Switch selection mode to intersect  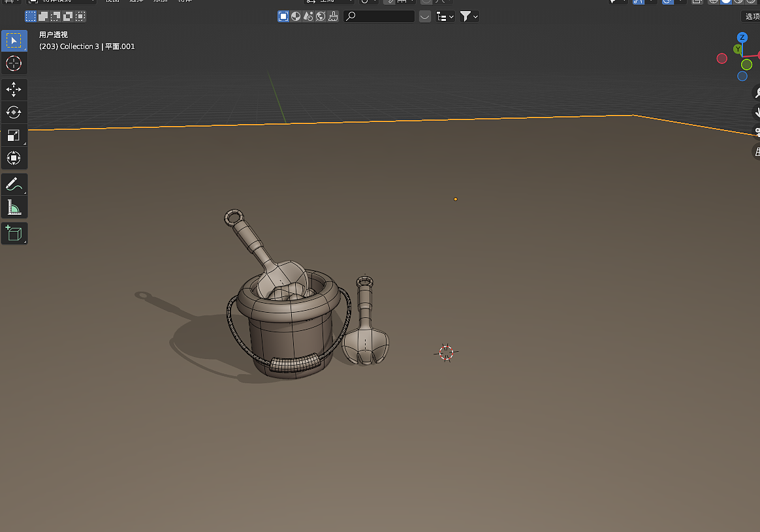click(81, 16)
